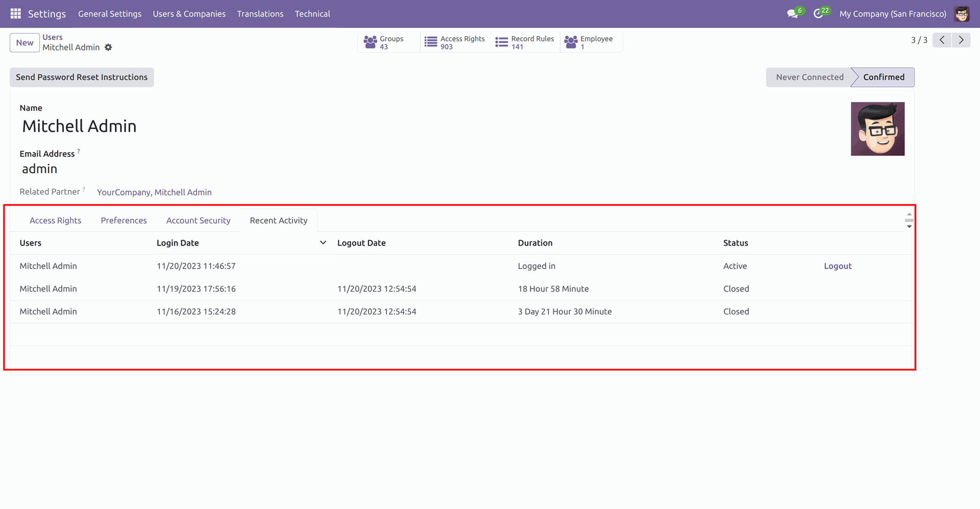The width and height of the screenshot is (980, 509).
Task: Open the conversations messages icon
Action: 792,14
